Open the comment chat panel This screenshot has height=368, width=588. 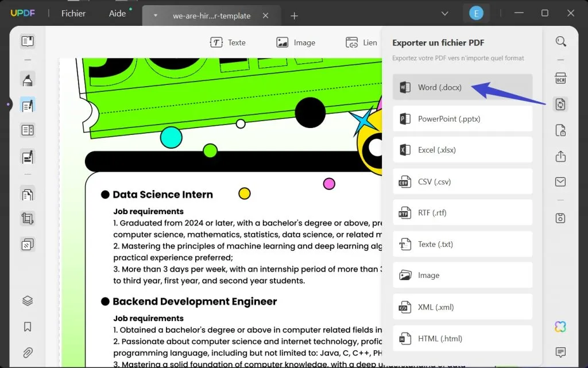(x=560, y=352)
